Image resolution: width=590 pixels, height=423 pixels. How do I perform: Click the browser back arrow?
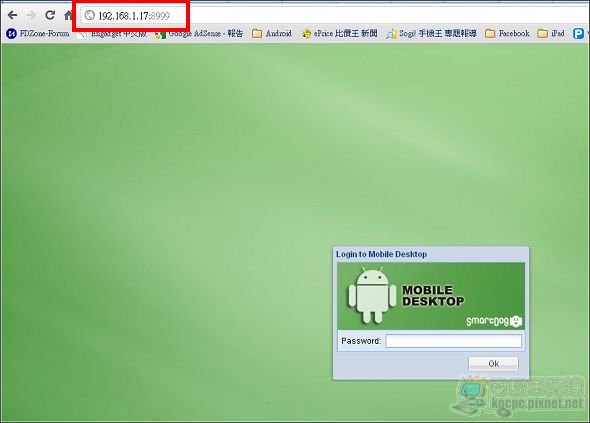click(12, 15)
